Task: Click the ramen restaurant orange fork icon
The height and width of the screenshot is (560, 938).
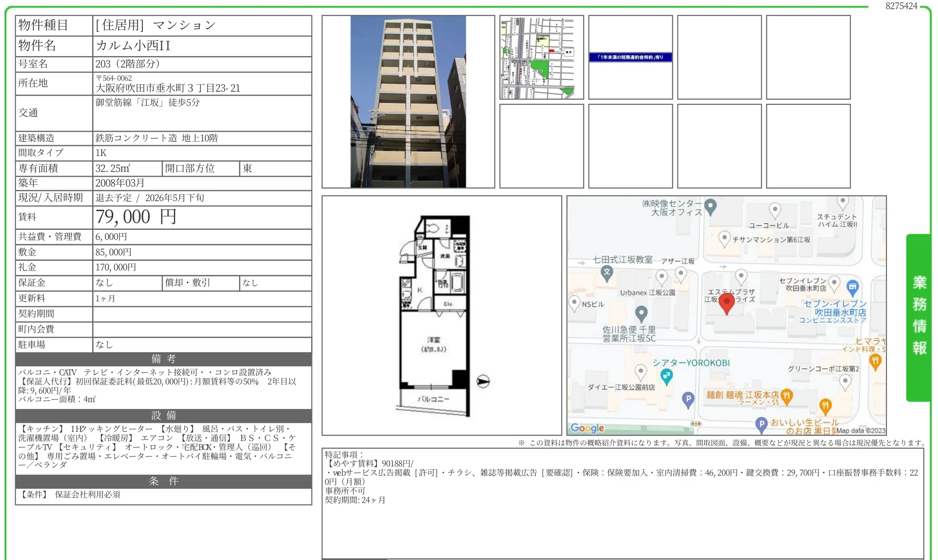Action: click(786, 396)
